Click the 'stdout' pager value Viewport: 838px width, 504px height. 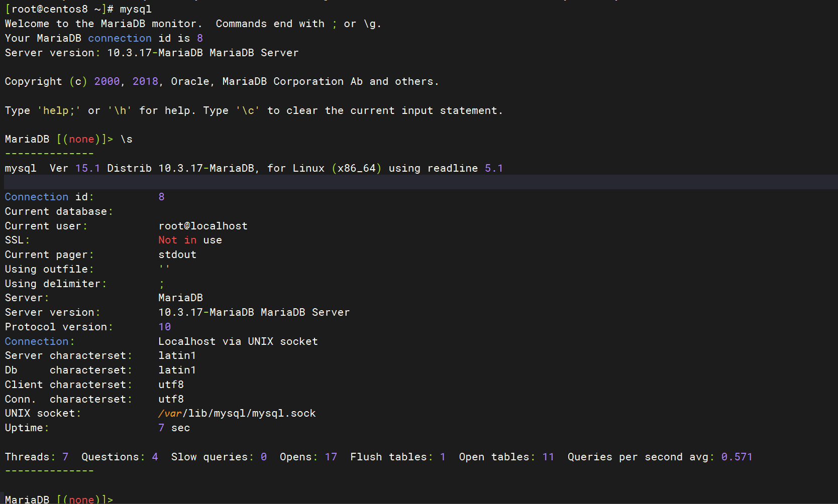coord(177,255)
